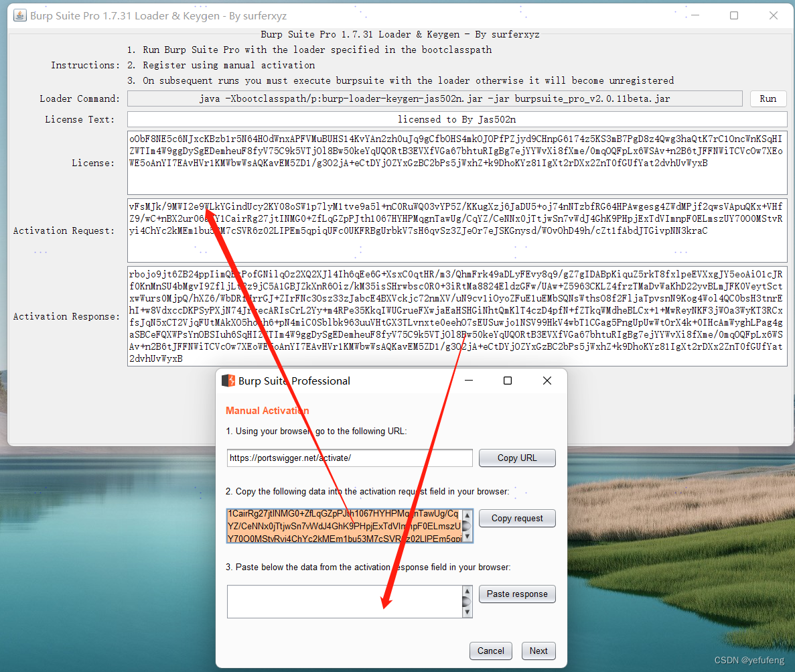Click step 1 'Using your browser' text

click(x=316, y=431)
